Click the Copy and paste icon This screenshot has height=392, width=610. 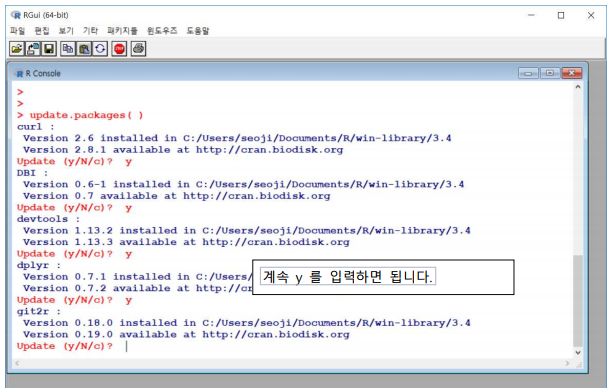click(100, 49)
